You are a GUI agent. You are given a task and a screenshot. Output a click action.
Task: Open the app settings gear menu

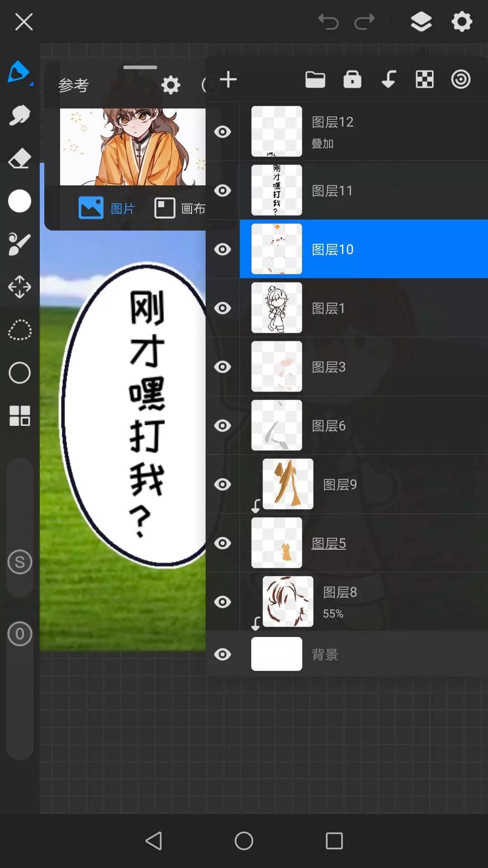pos(461,22)
